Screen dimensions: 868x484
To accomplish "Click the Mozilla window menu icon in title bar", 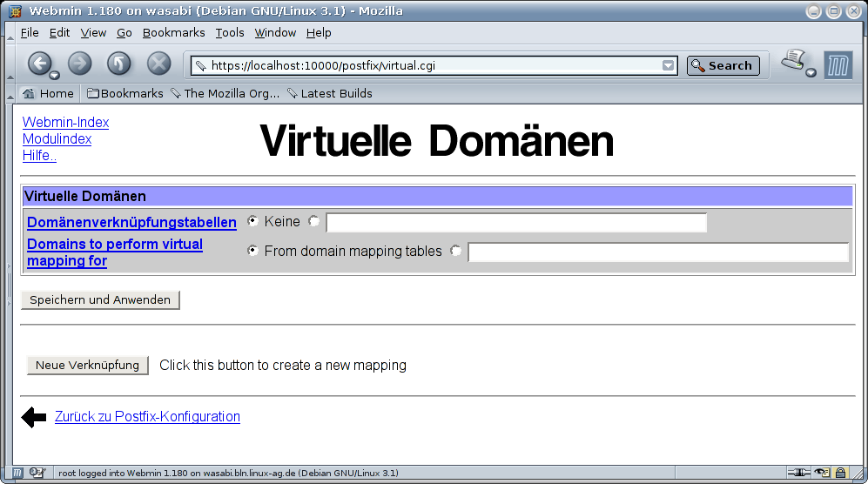I will pyautogui.click(x=15, y=11).
